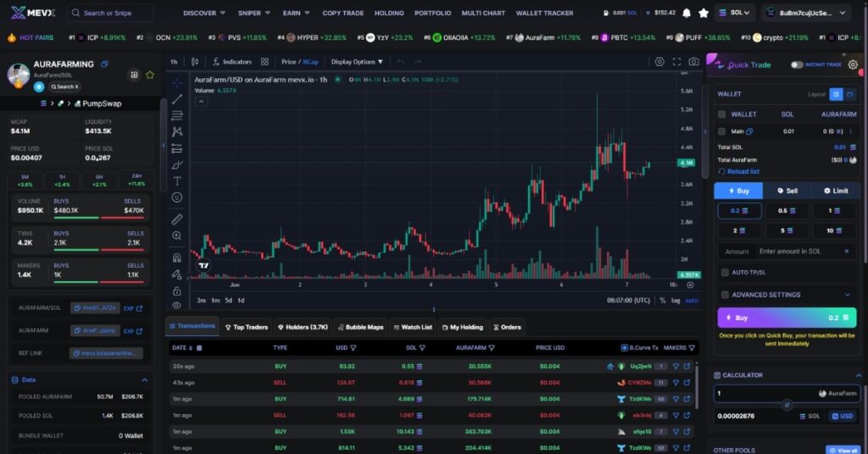Select the pattern drawing tool

click(x=176, y=131)
